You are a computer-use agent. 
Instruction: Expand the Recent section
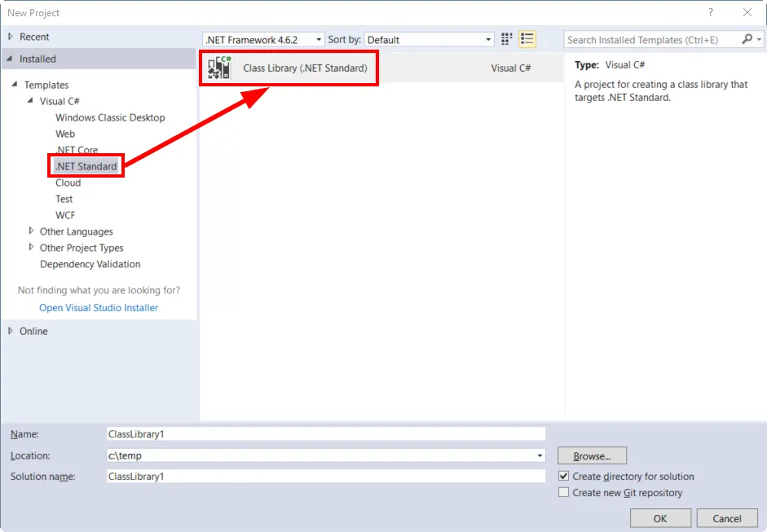coord(11,36)
